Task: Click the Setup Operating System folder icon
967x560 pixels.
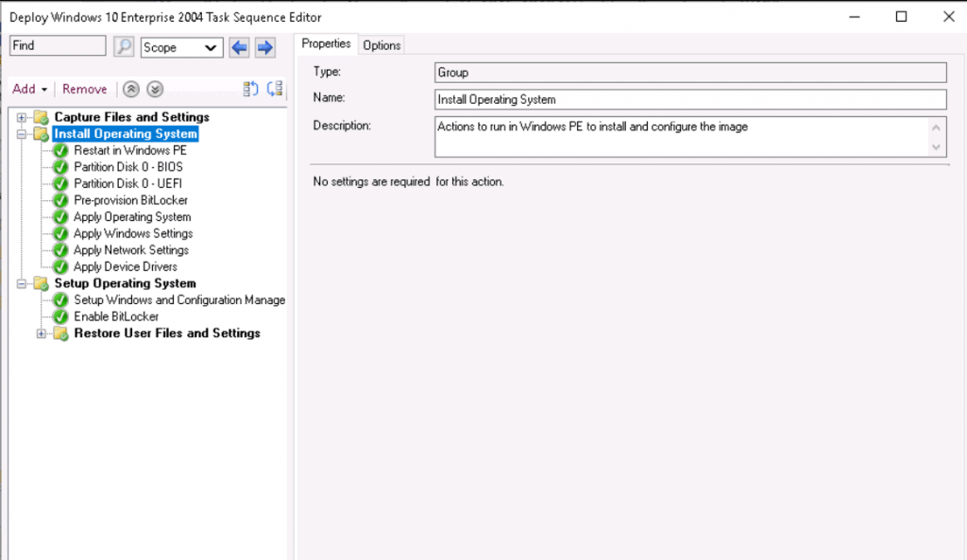Action: (42, 283)
